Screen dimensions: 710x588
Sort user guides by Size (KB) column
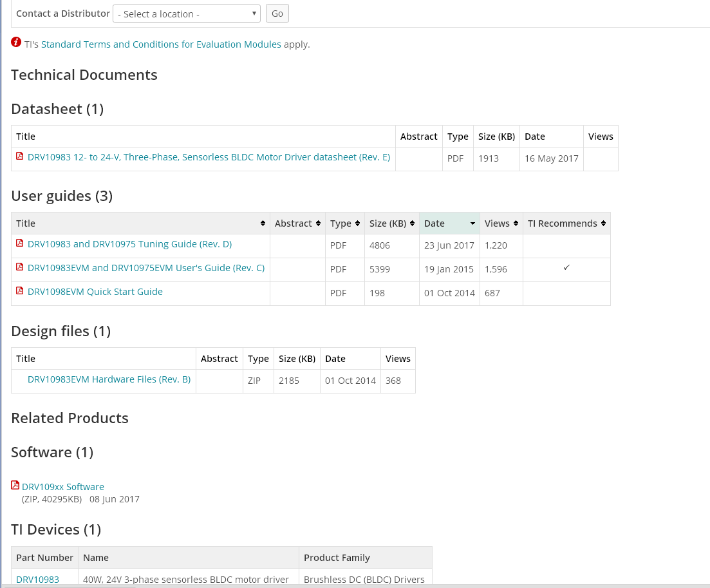point(391,223)
